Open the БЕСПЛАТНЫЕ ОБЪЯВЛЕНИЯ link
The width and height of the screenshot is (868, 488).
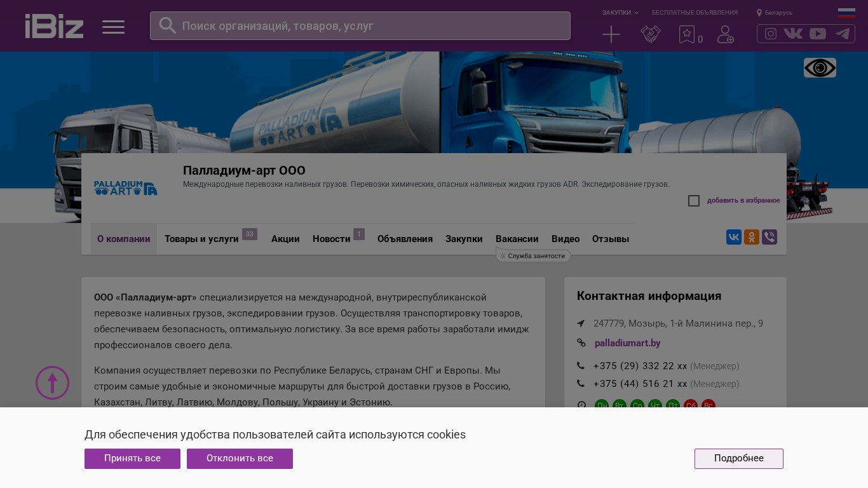(695, 13)
